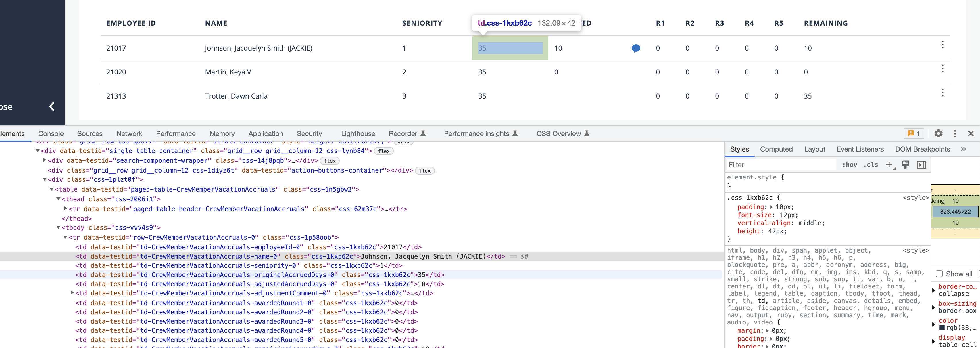The height and width of the screenshot is (348, 980).
Task: Show more sidebar tabs chevron
Action: [963, 149]
